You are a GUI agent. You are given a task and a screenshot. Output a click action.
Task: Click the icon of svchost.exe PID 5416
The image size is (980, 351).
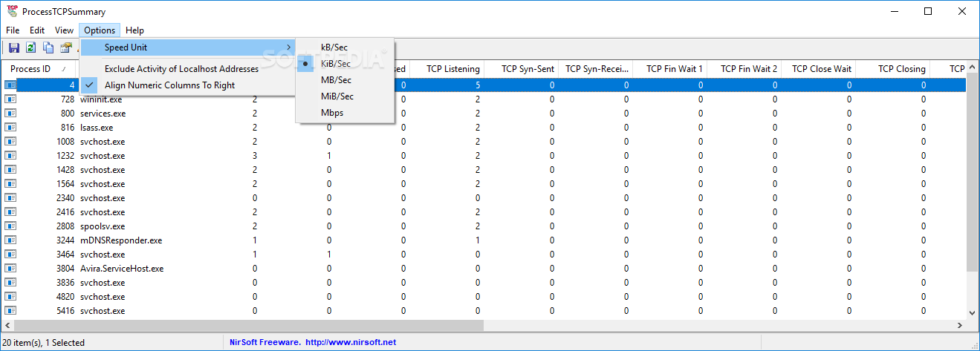10,311
